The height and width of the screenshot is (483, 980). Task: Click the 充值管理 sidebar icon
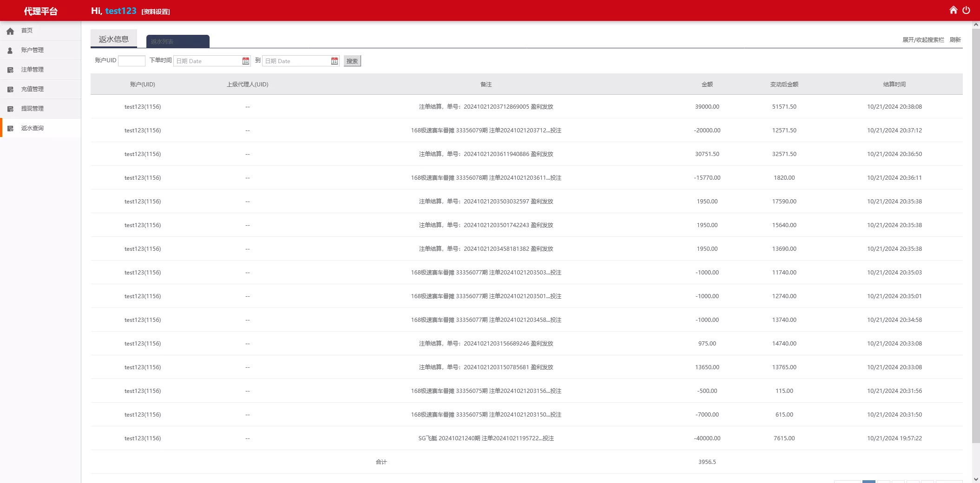pyautogui.click(x=10, y=89)
